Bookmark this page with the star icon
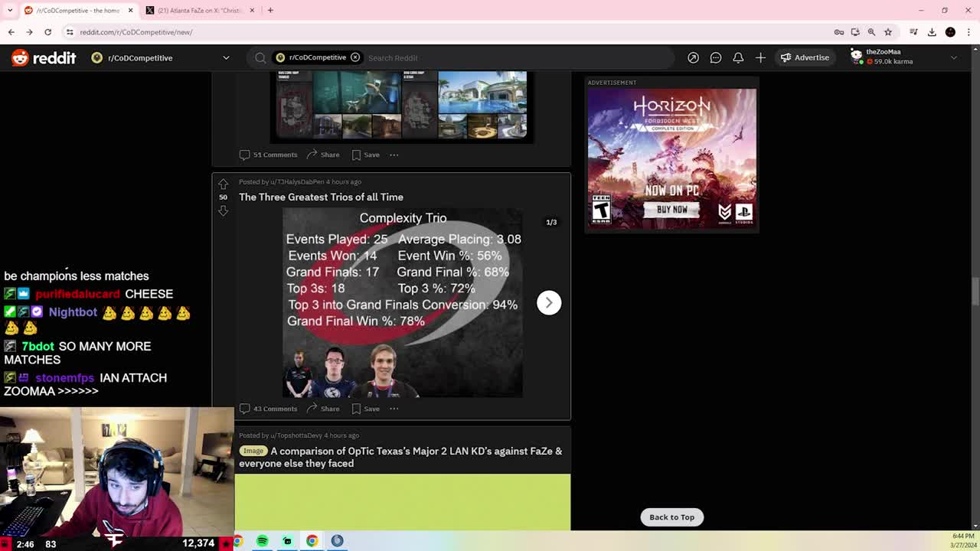 [x=888, y=32]
